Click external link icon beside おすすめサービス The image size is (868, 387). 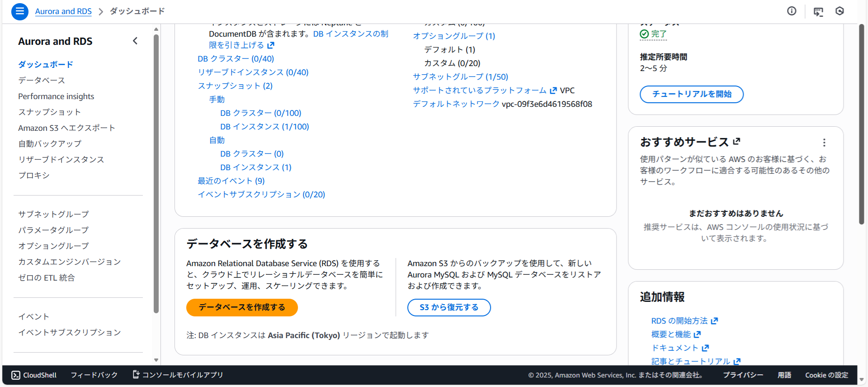click(736, 142)
